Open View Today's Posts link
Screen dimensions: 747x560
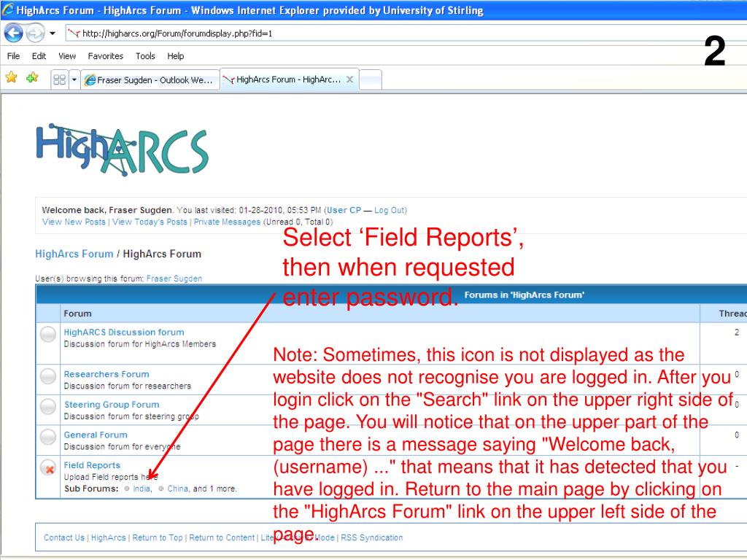point(150,222)
